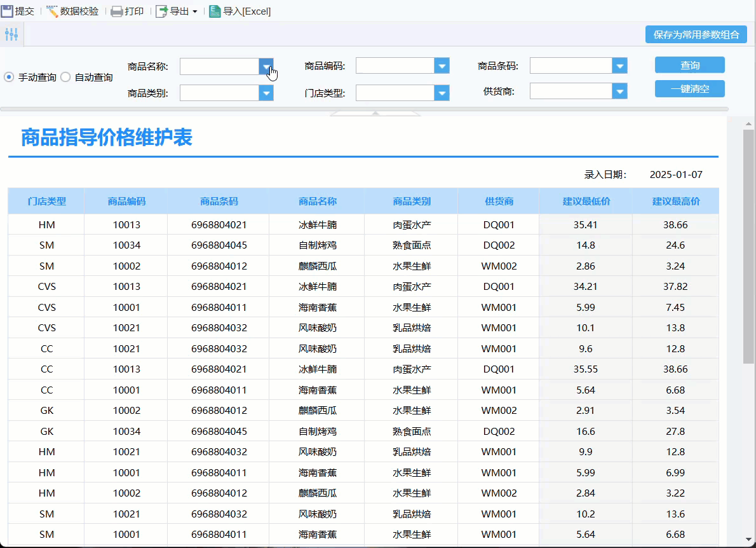The image size is (756, 548).
Task: Toggle the parameter panel sliders icon
Action: (11, 35)
